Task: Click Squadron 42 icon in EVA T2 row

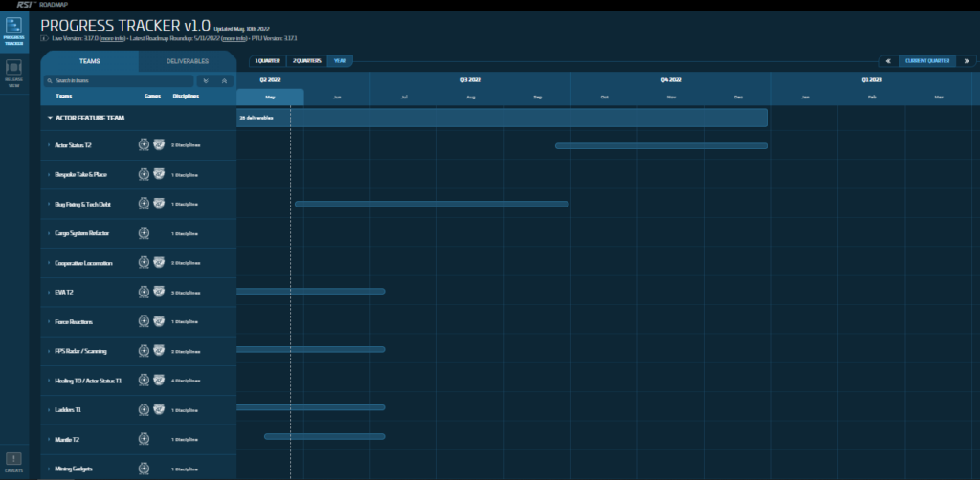Action: [159, 293]
